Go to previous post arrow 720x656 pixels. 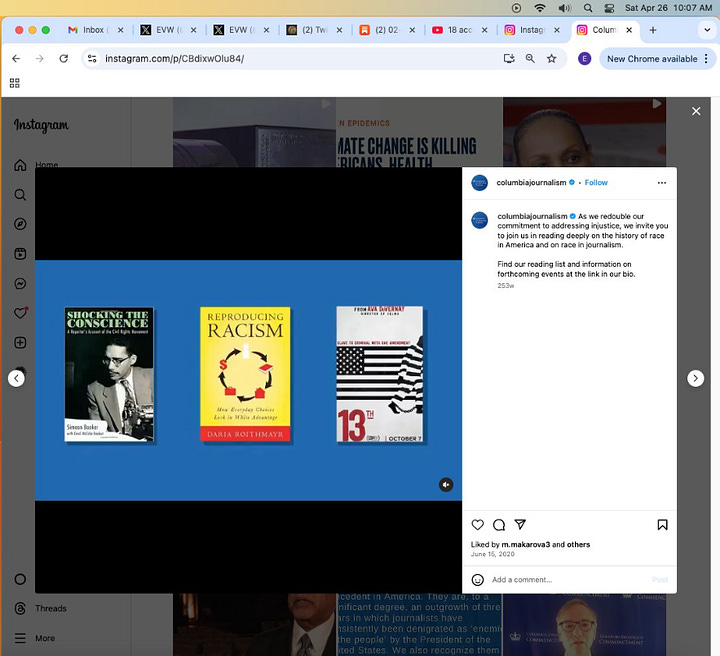click(x=17, y=378)
